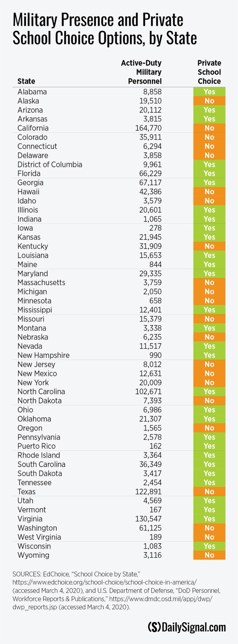Click the North Carolina row label
This screenshot has width=238, height=644.
41,392
